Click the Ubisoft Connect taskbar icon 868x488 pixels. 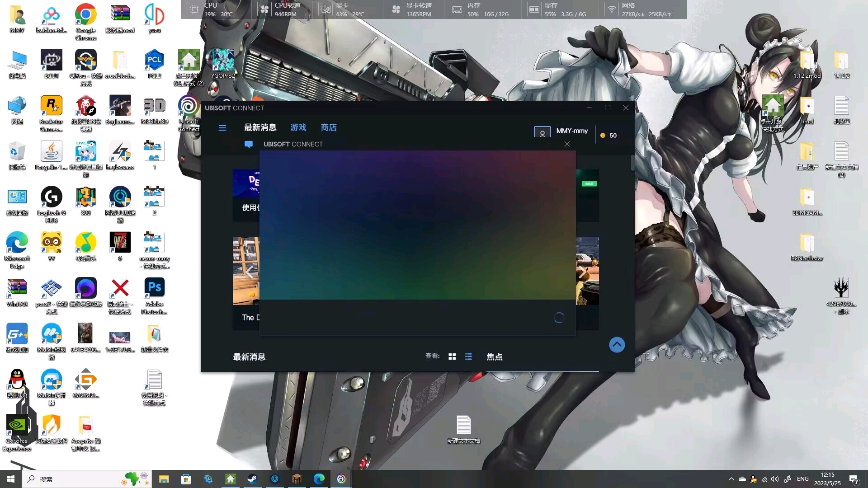pos(341,479)
